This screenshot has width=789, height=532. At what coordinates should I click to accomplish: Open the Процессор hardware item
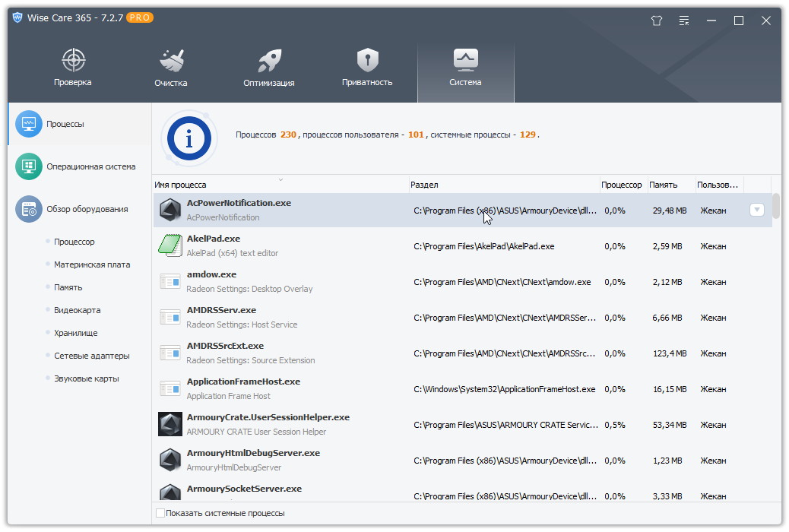coord(74,242)
